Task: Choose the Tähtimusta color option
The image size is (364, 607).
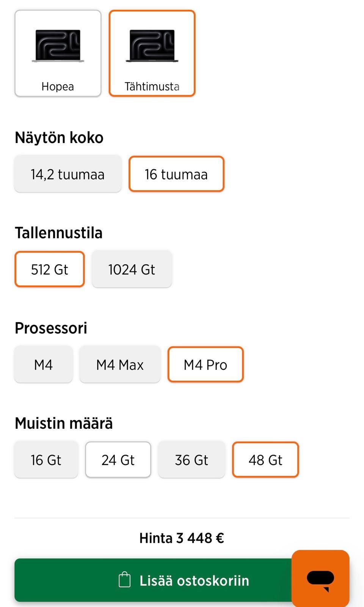Action: pyautogui.click(x=152, y=53)
